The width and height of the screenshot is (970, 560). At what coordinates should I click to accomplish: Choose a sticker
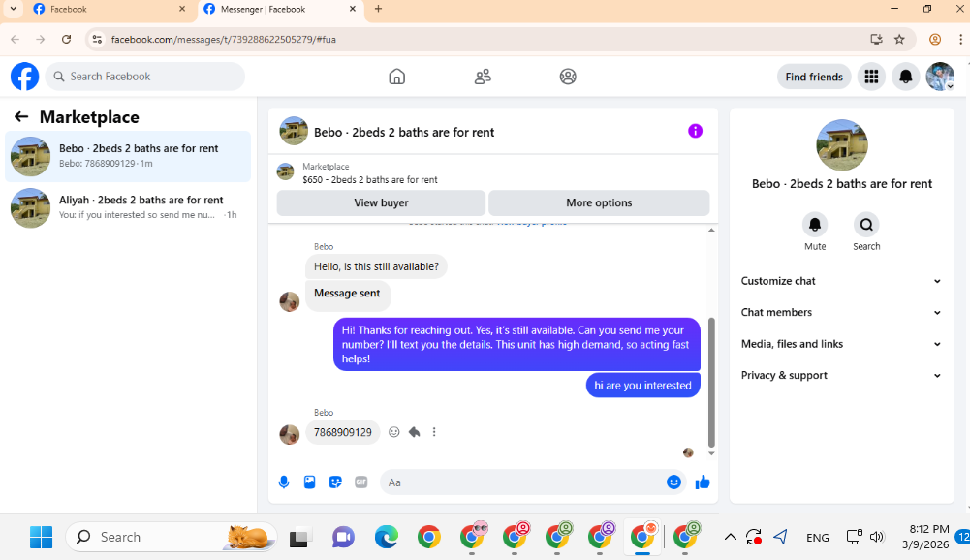click(x=335, y=482)
